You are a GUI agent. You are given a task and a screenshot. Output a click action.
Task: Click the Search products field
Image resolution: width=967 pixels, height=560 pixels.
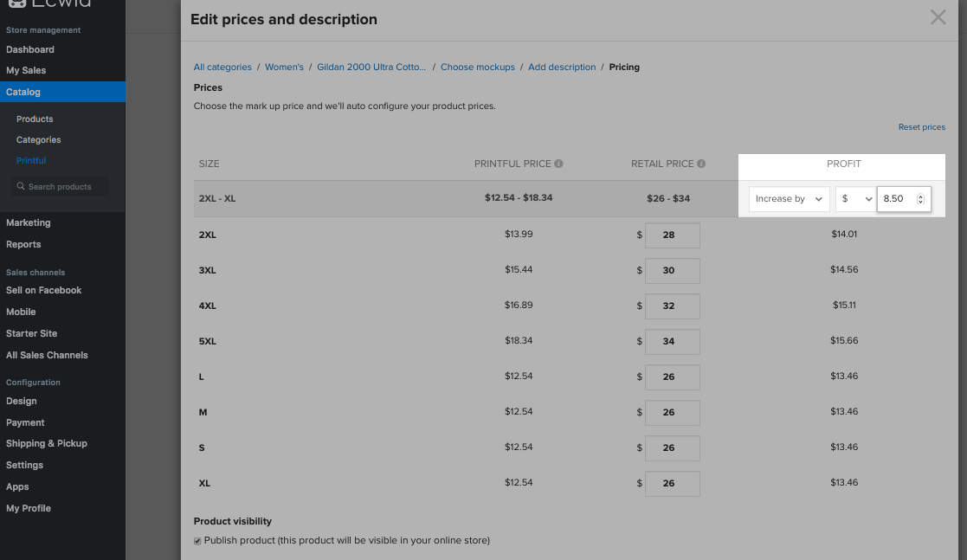(x=60, y=186)
